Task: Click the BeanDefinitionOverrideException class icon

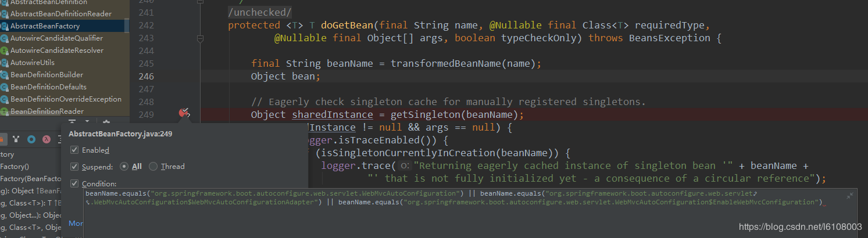Action: [x=5, y=99]
